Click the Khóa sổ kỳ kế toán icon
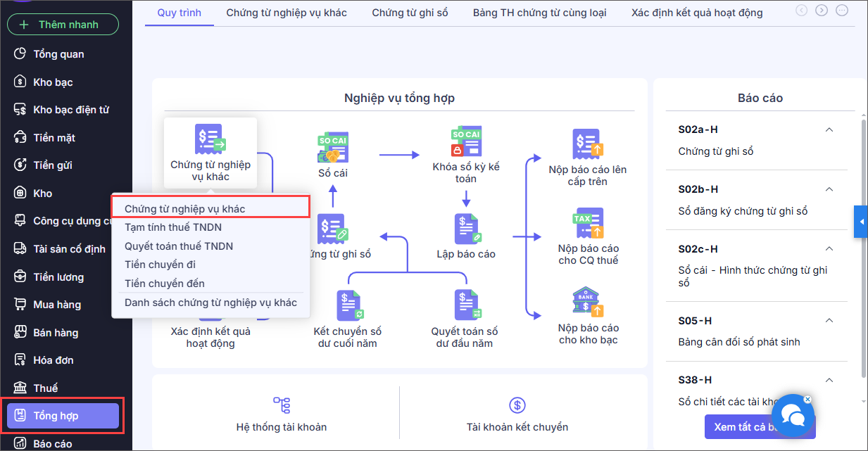This screenshot has width=868, height=451. [x=466, y=141]
